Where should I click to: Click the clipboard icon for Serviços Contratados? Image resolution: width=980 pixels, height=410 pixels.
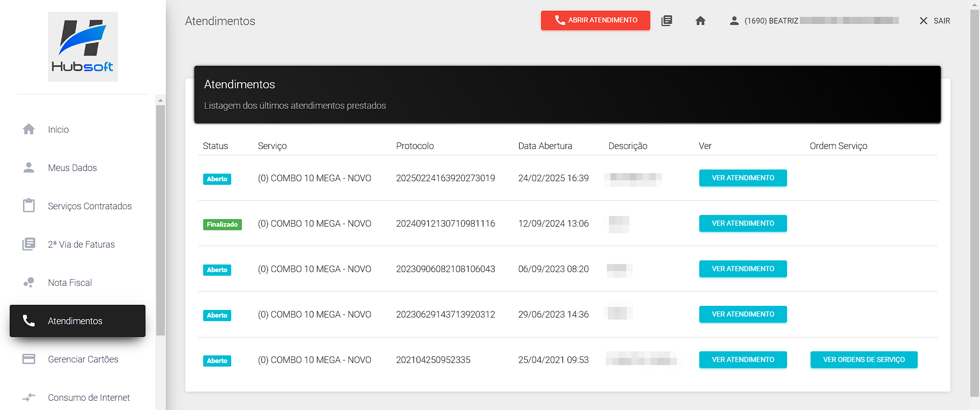click(29, 205)
